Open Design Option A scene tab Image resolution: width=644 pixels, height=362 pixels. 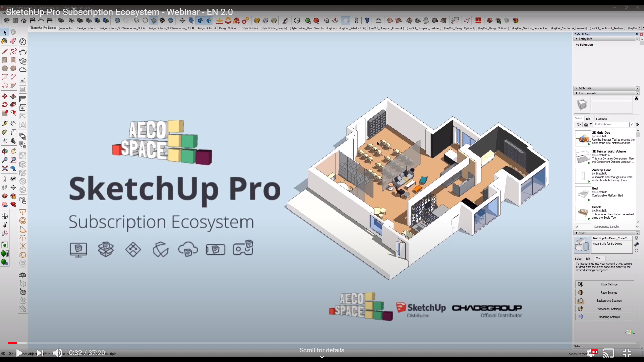[x=206, y=28]
